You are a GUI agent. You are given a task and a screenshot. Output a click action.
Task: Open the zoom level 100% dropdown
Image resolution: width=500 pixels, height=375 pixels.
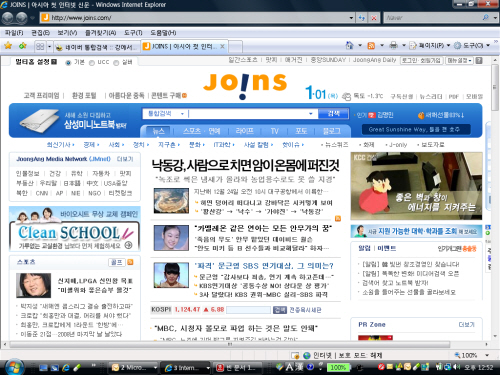[487, 355]
